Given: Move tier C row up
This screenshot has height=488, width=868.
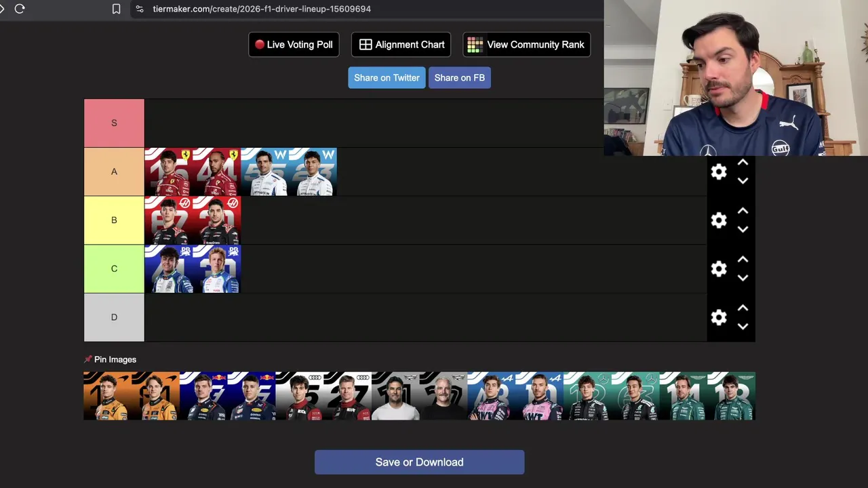Looking at the screenshot, I should (743, 260).
